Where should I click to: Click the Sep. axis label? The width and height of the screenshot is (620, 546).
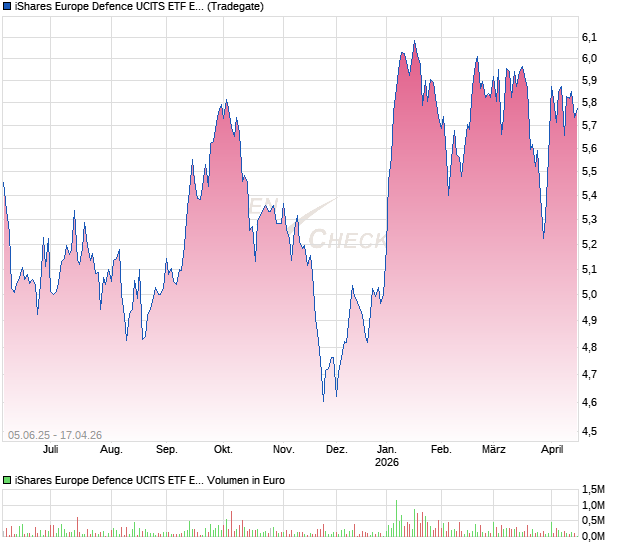pos(167,450)
